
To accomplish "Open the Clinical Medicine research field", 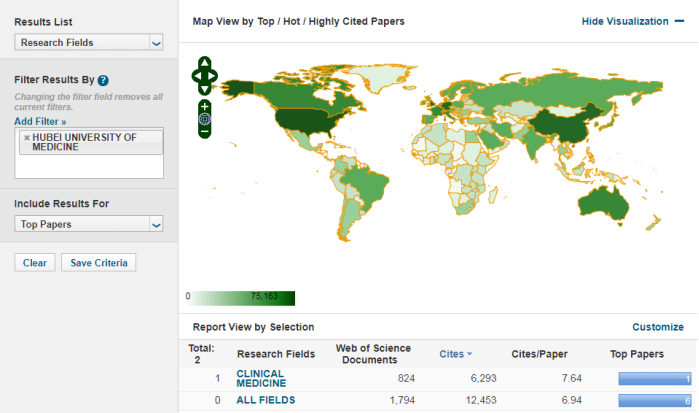I will click(261, 378).
